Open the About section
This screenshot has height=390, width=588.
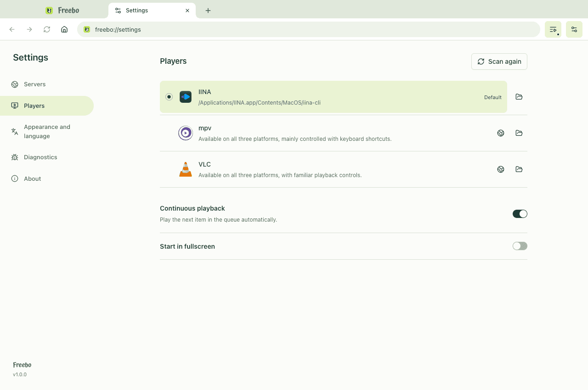pyautogui.click(x=47, y=179)
